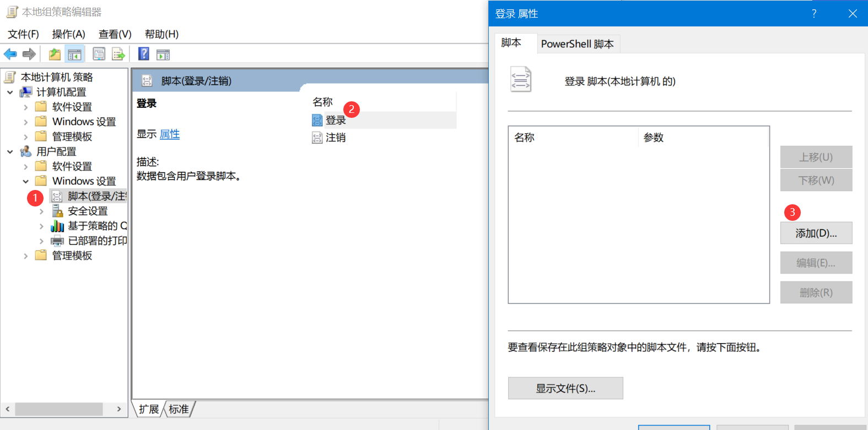The height and width of the screenshot is (430, 868).
Task: Switch to the 标准 view tab
Action: (179, 409)
